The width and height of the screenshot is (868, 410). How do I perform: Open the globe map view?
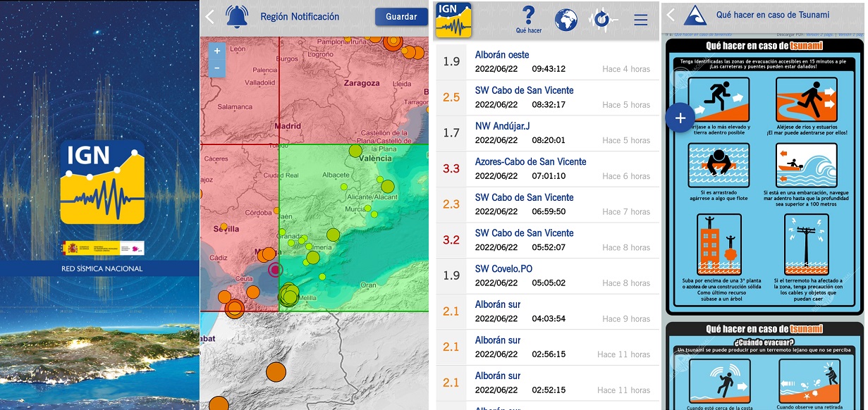(566, 20)
